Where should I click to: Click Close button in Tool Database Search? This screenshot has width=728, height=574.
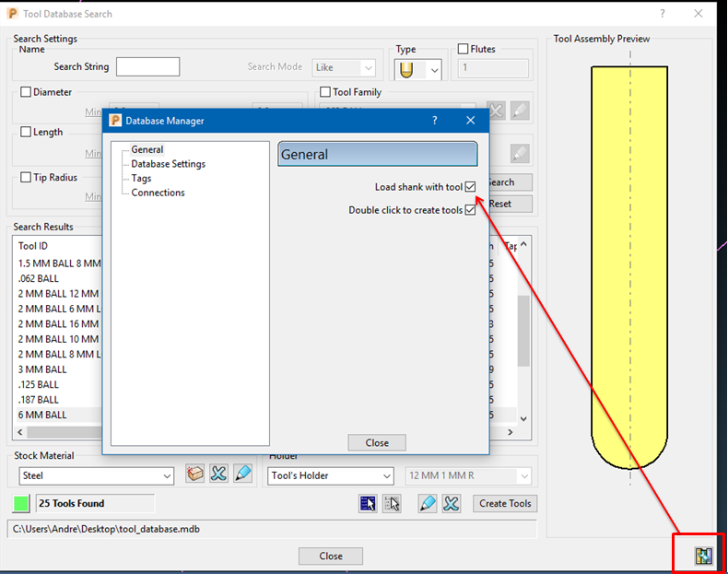pos(331,556)
